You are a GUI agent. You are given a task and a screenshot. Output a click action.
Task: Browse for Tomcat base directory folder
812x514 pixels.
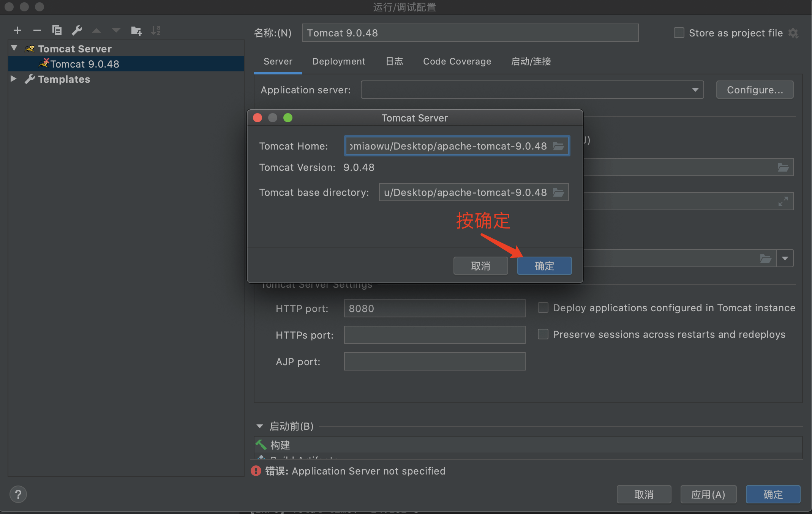pyautogui.click(x=558, y=192)
